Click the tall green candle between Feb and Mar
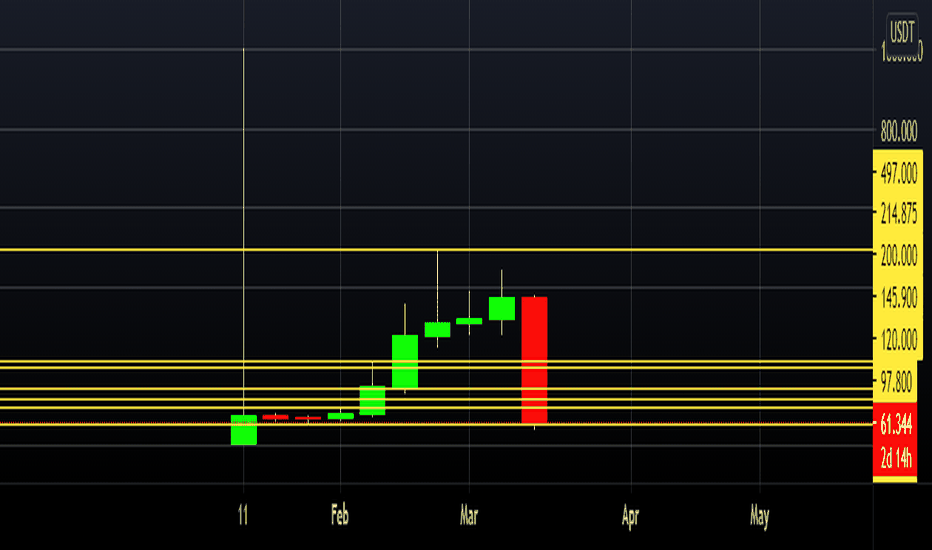Image resolution: width=932 pixels, height=550 pixels. tap(405, 362)
